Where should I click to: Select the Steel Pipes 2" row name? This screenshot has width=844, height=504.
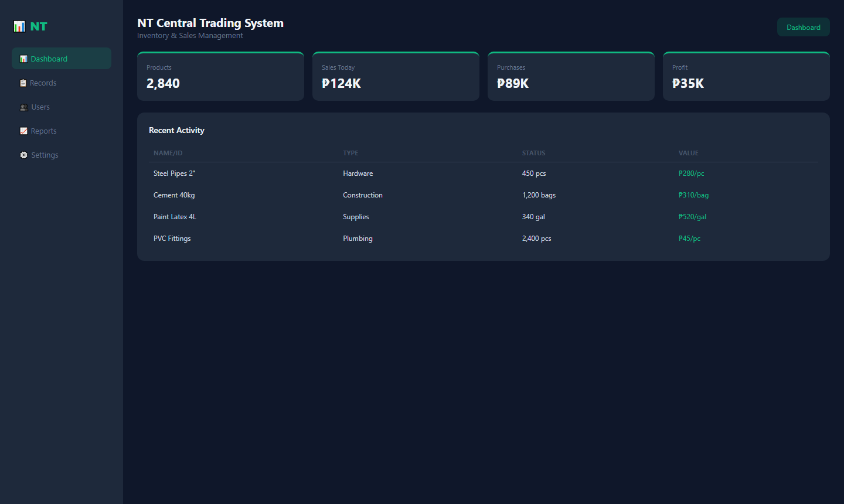point(175,173)
